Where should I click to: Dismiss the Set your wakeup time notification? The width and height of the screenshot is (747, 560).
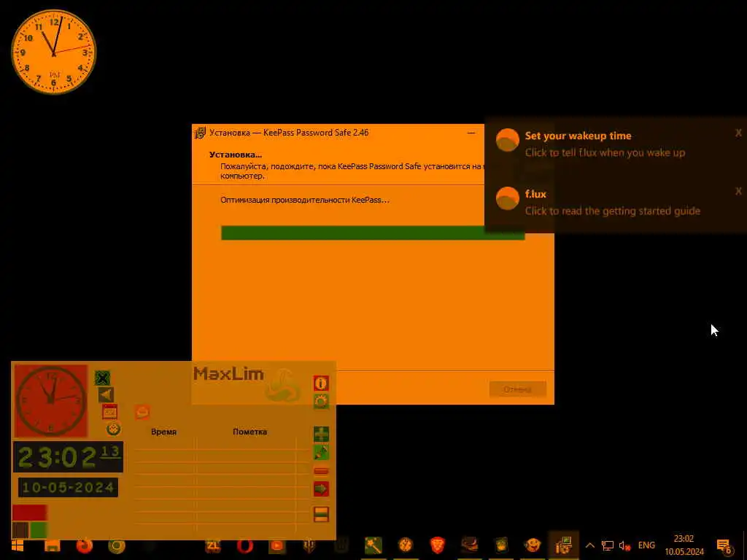(738, 133)
